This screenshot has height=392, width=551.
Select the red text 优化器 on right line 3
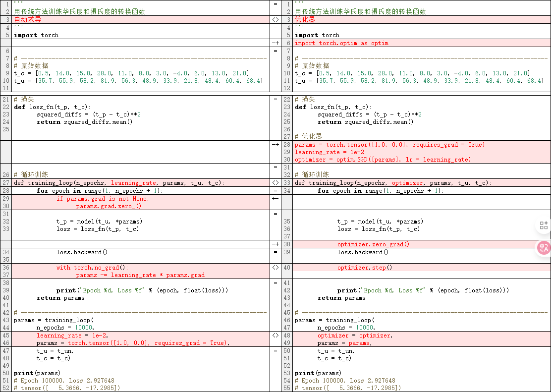(x=305, y=20)
